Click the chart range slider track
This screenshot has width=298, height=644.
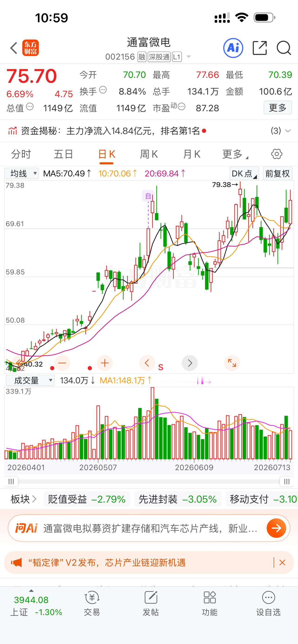point(149,481)
